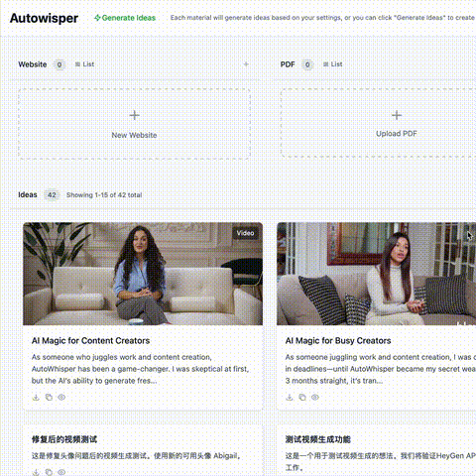Image resolution: width=476 pixels, height=476 pixels.
Task: Click the Website section heading
Action: [x=33, y=64]
